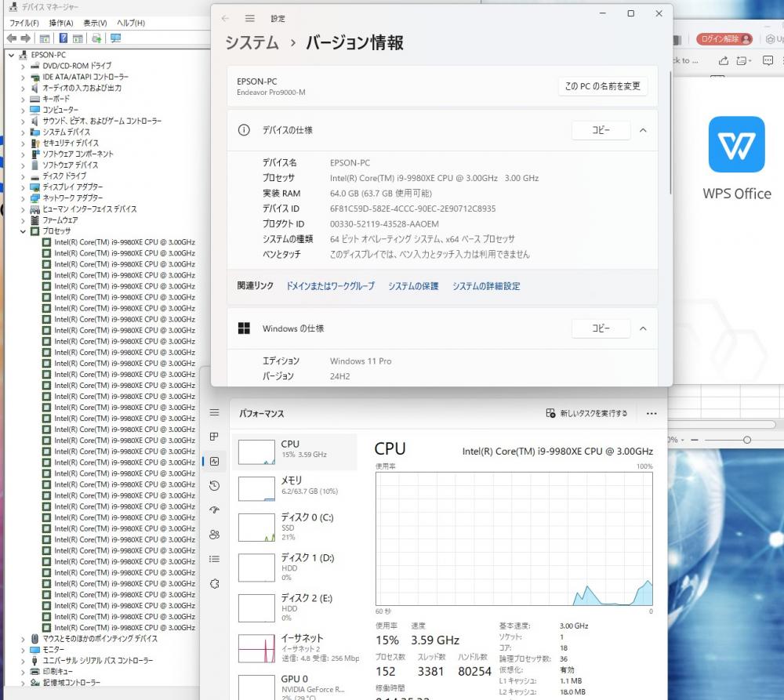784x700 pixels.
Task: Open the ファイル(F) menu
Action: coord(24,23)
